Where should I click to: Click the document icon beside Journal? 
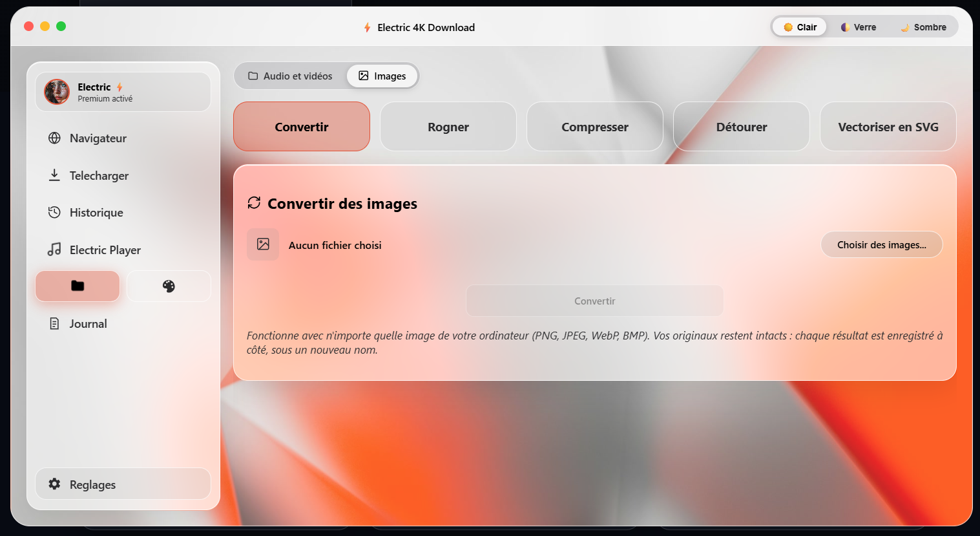click(55, 323)
